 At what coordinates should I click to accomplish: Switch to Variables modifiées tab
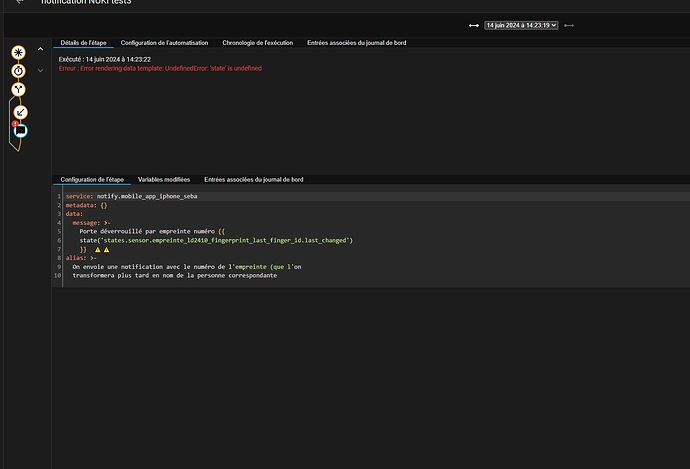click(164, 180)
